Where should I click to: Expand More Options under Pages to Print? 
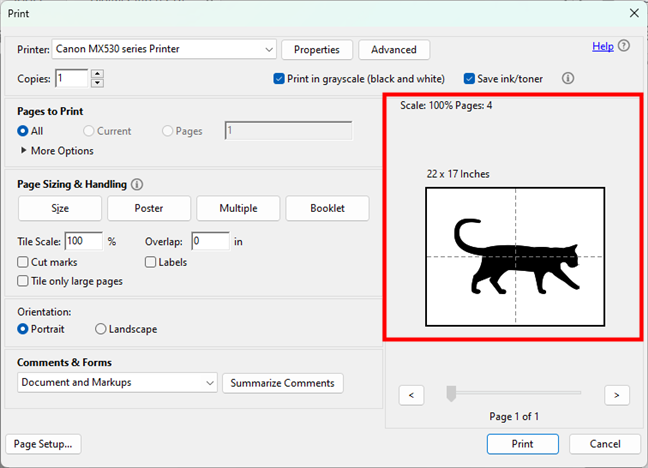pyautogui.click(x=57, y=150)
